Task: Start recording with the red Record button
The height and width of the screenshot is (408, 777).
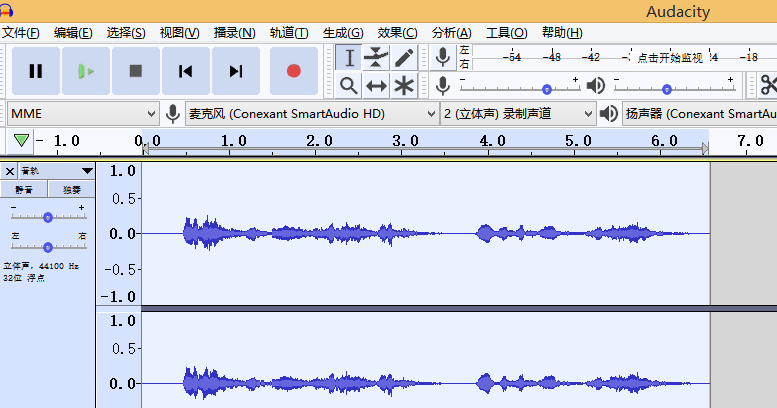Action: (x=293, y=71)
